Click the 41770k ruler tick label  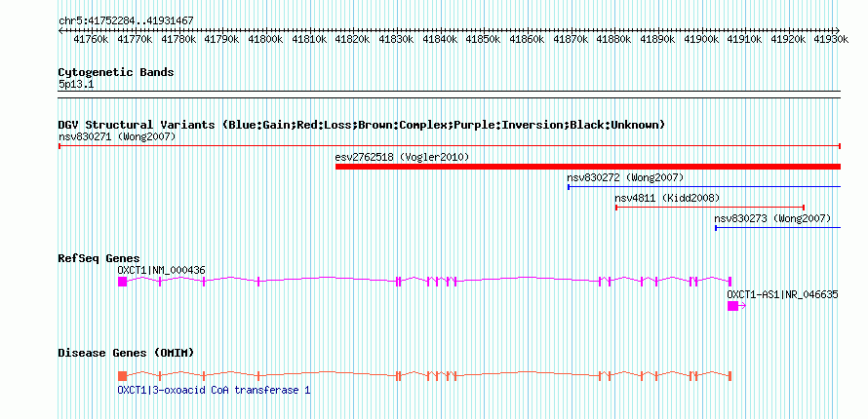pyautogui.click(x=135, y=39)
